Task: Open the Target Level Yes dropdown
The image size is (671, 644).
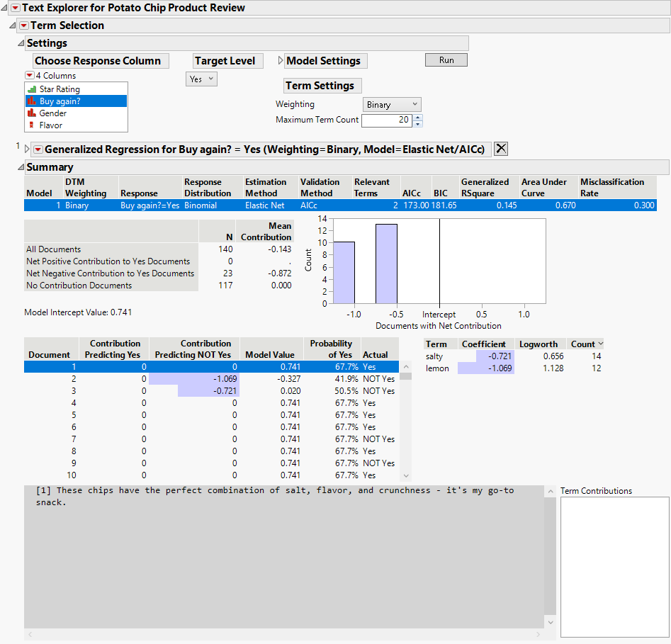Action: pos(201,79)
